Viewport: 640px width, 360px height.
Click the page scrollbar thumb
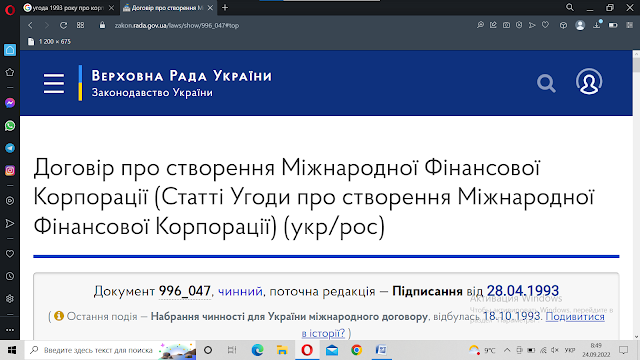(x=636, y=65)
